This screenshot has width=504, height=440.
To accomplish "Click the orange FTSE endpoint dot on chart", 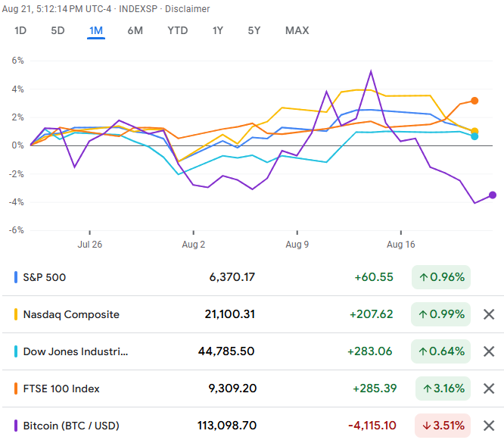I will pos(474,101).
